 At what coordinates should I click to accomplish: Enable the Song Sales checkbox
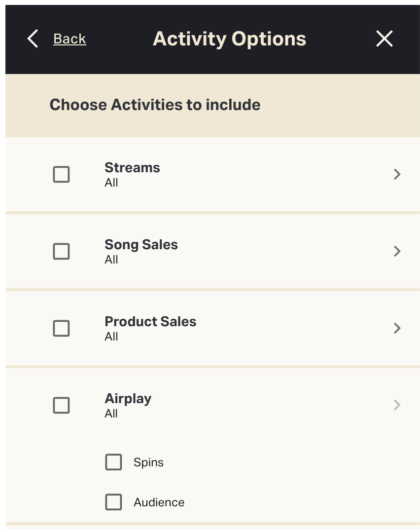61,251
